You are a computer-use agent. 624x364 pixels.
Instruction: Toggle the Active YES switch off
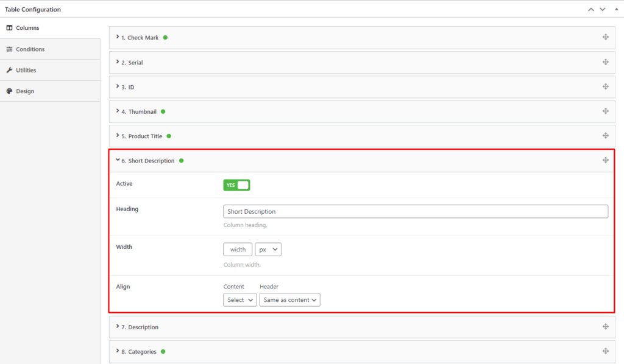pyautogui.click(x=236, y=185)
